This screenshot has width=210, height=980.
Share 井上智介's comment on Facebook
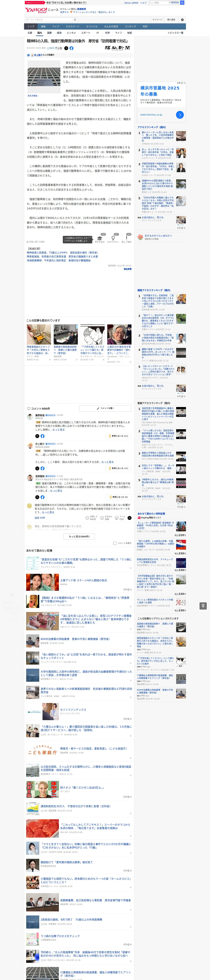pyautogui.click(x=42, y=468)
